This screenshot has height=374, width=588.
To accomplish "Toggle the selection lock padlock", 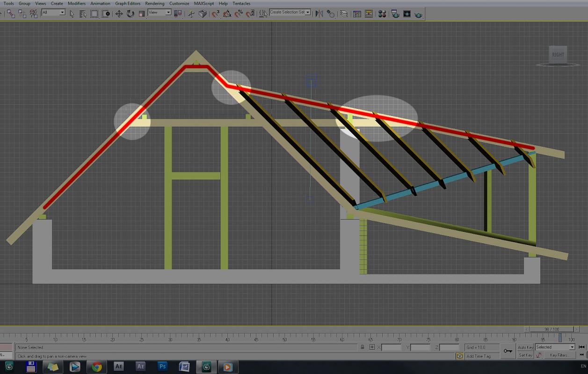I will point(362,347).
